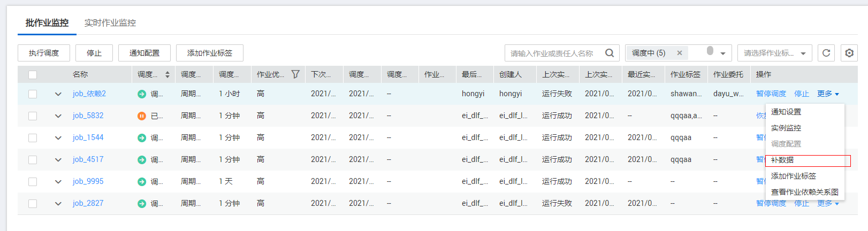
Task: Refresh the job list
Action: [x=826, y=53]
